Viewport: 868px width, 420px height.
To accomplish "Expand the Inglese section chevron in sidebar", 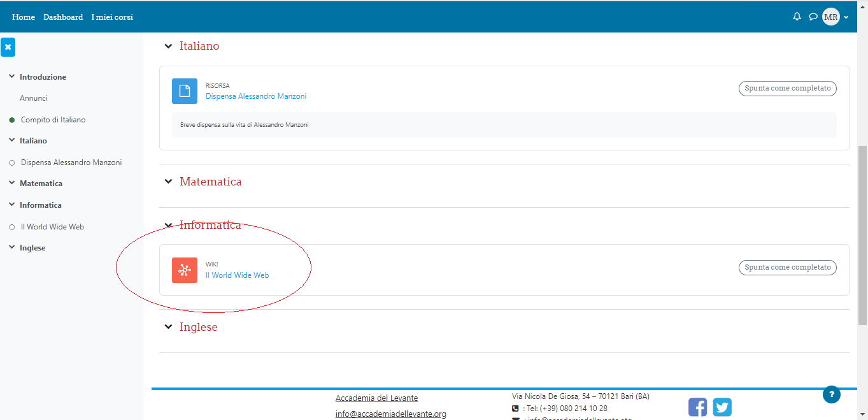I will (11, 248).
